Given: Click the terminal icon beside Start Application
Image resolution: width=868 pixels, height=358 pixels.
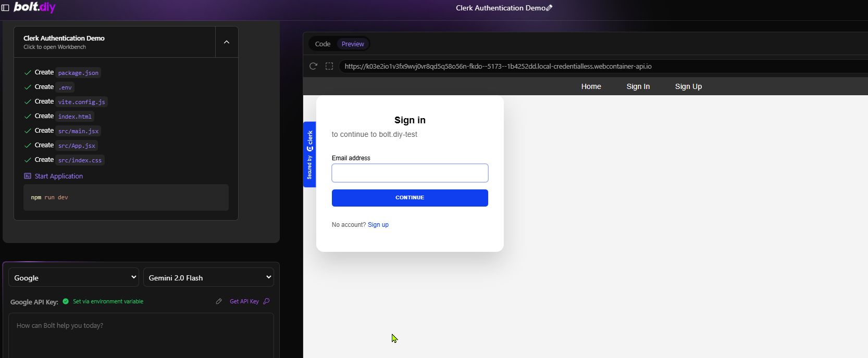Looking at the screenshot, I should pyautogui.click(x=28, y=176).
